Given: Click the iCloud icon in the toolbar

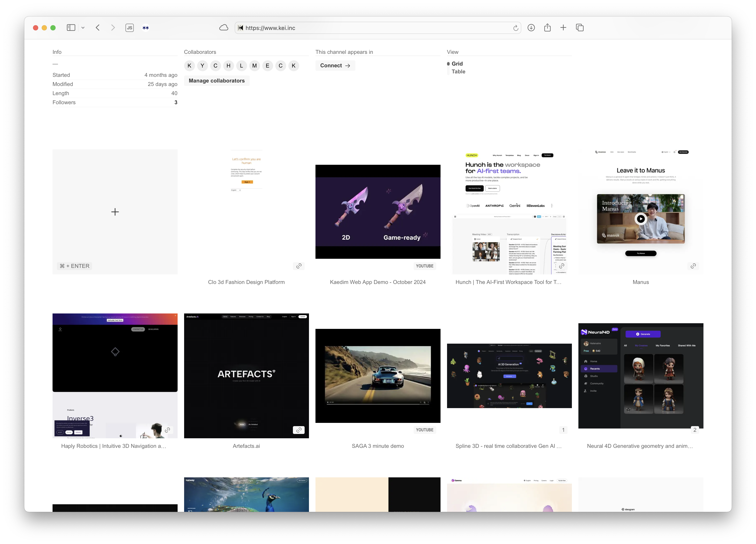Looking at the screenshot, I should tap(224, 28).
